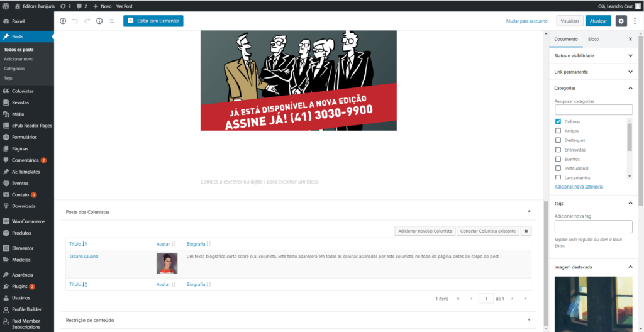The width and height of the screenshot is (644, 332).
Task: Undo the last editor change
Action: (75, 21)
